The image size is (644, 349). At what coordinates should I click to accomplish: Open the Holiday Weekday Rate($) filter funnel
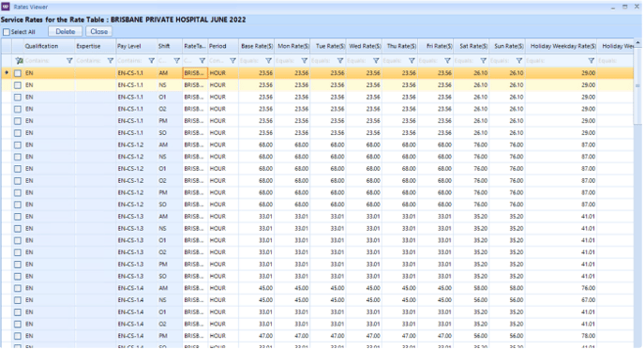[x=591, y=60]
